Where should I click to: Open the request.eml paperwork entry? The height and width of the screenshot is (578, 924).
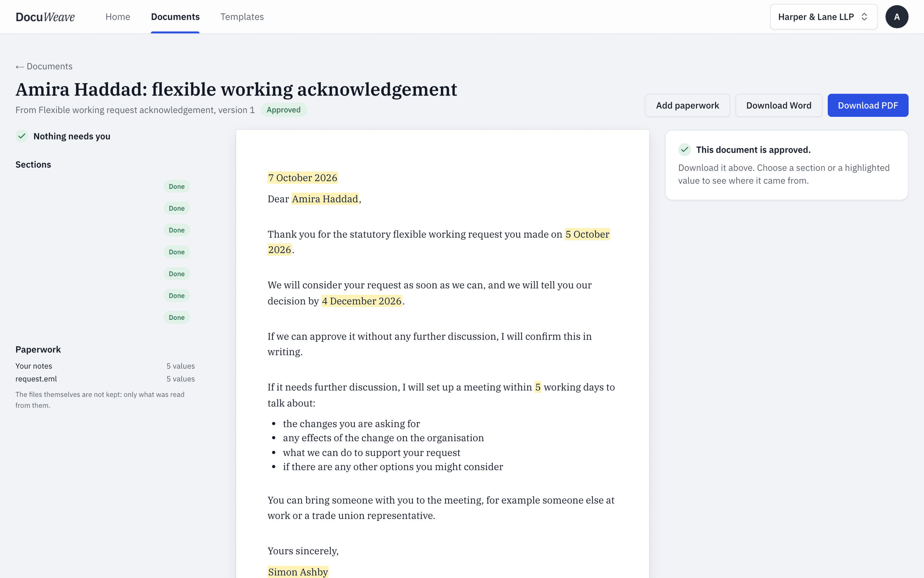pyautogui.click(x=105, y=379)
